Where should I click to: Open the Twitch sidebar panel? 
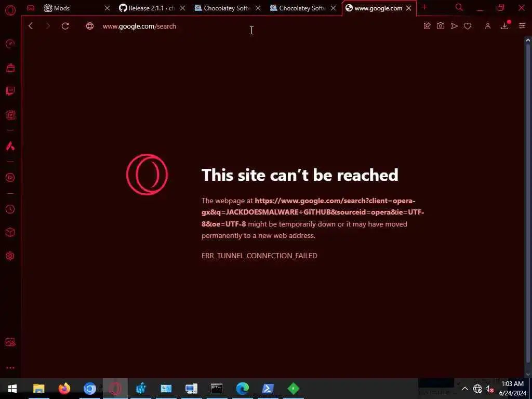[x=10, y=91]
